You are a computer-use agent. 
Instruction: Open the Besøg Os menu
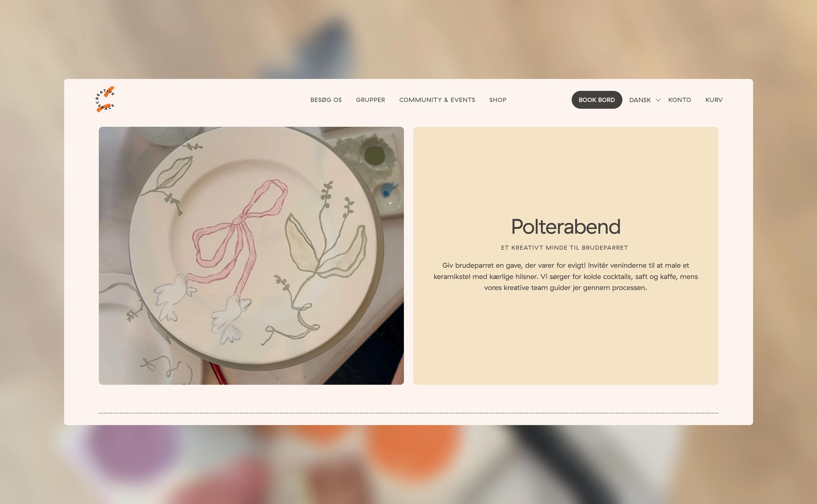click(326, 100)
